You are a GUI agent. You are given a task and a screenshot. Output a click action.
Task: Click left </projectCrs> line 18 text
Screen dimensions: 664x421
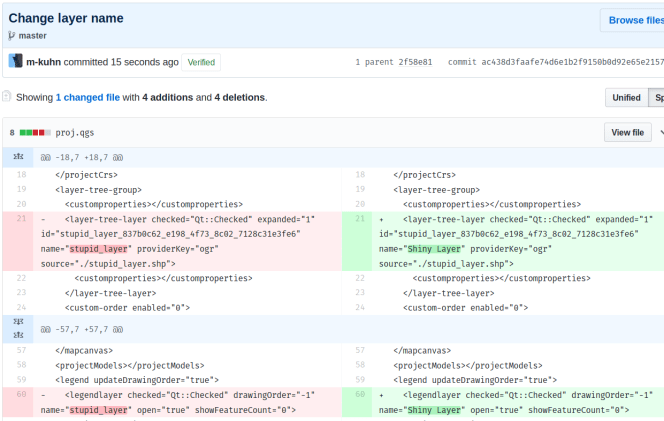pos(86,175)
